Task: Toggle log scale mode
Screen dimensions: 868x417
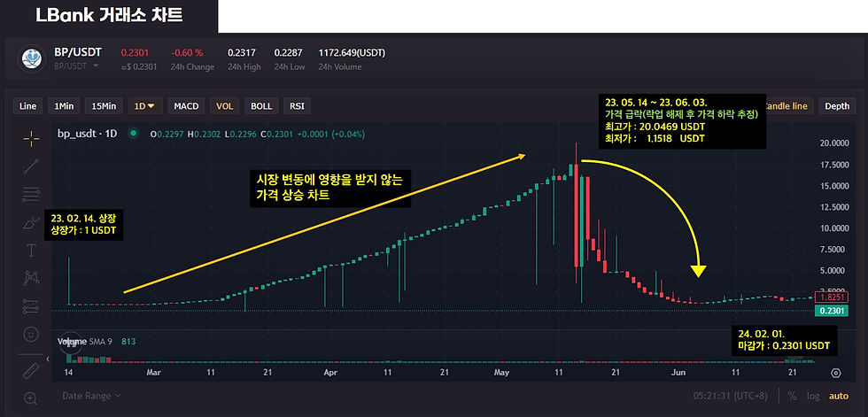Action: pyautogui.click(x=813, y=396)
